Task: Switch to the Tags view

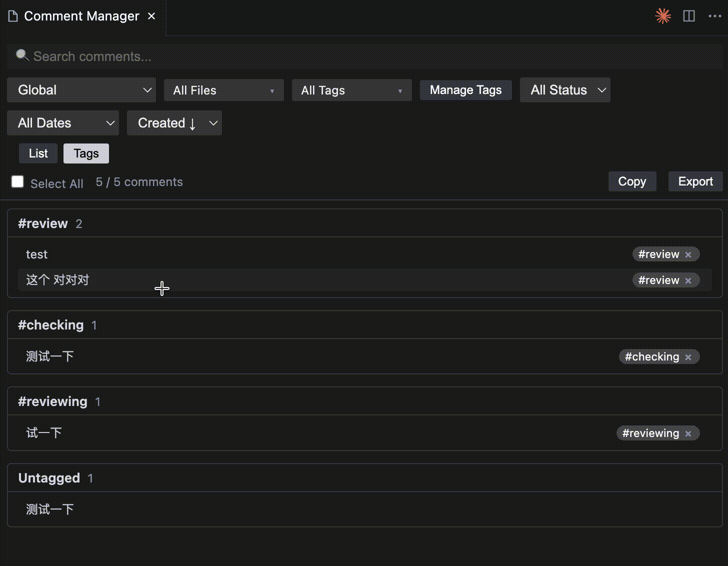Action: [86, 153]
